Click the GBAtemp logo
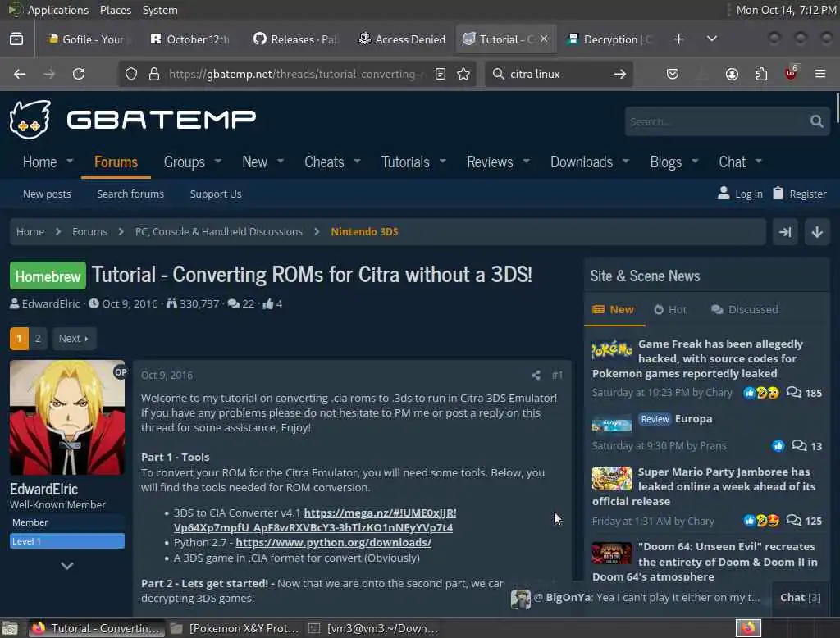840x638 pixels. 132,119
